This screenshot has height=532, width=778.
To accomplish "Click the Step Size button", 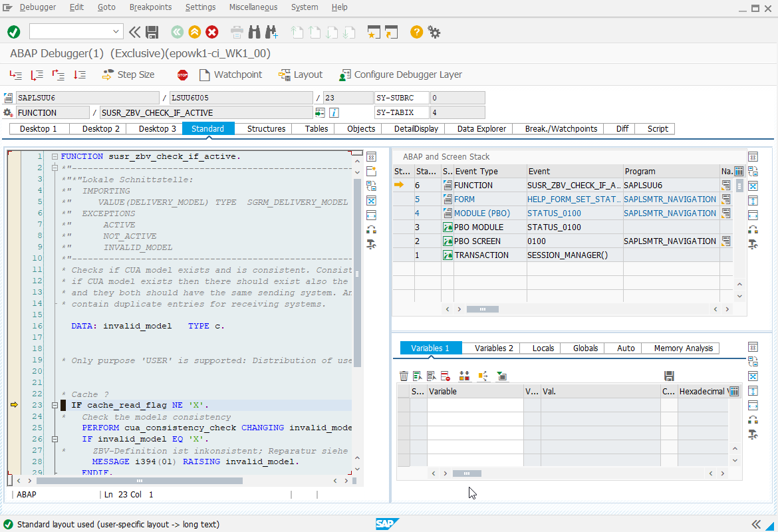I will coord(129,75).
